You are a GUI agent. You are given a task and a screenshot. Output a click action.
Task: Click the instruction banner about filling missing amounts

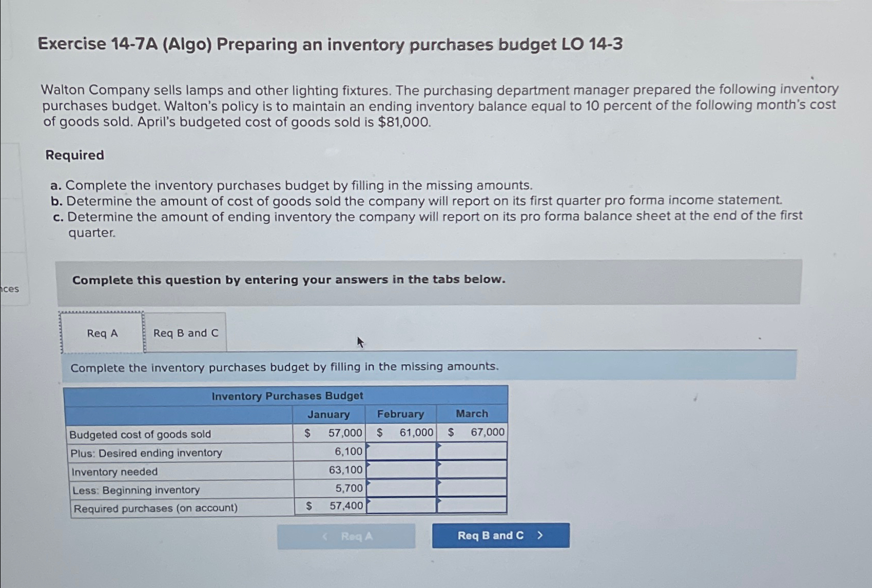pos(284,366)
